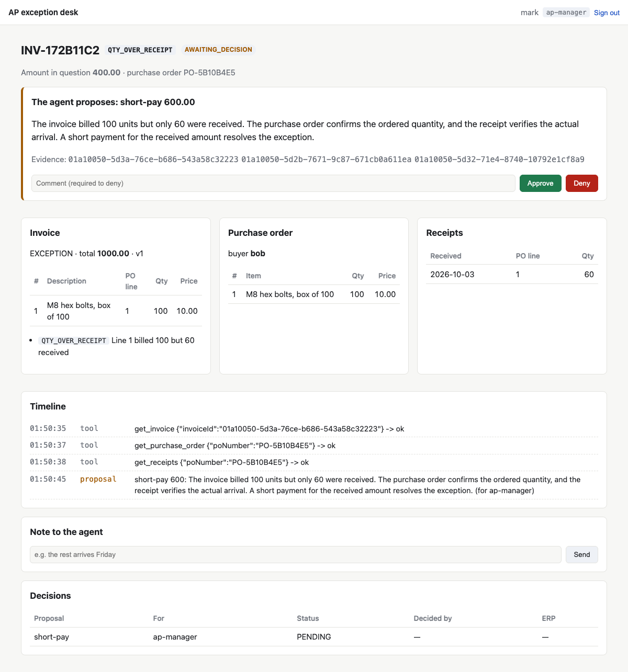This screenshot has width=628, height=672.
Task: Click the invoice total 1000.00
Action: click(113, 254)
